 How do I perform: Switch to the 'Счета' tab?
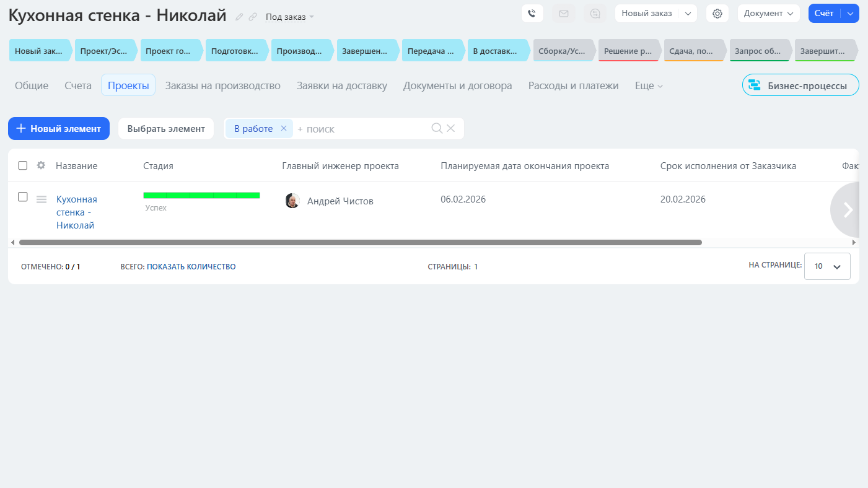[x=78, y=85]
